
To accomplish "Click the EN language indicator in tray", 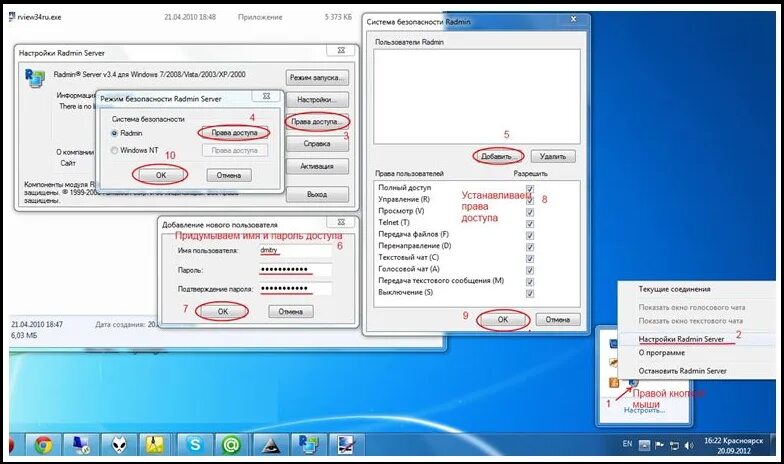I will 628,444.
